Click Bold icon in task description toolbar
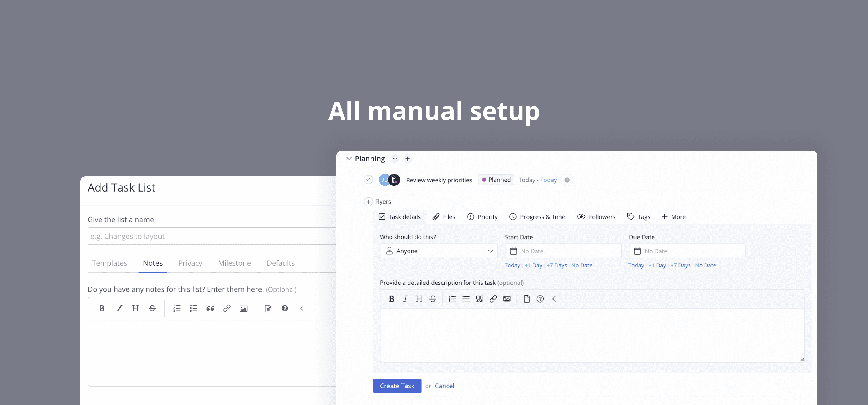The image size is (868, 405). tap(391, 299)
